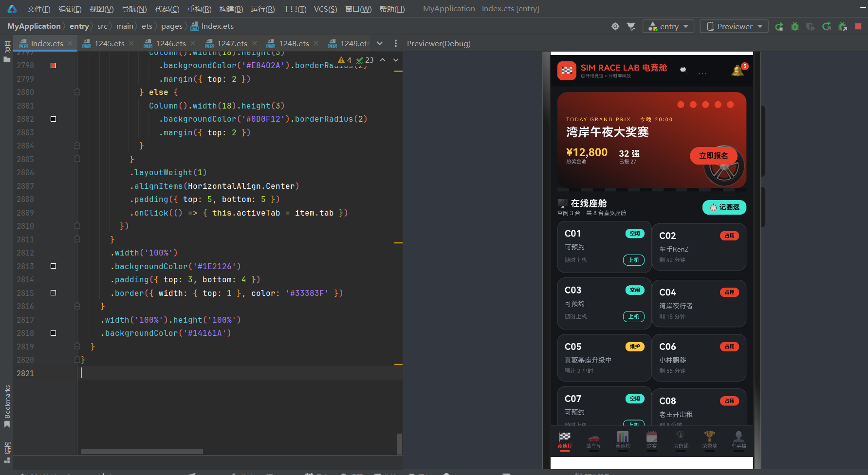
Task: Open the Previewer device dropdown
Action: [x=734, y=26]
